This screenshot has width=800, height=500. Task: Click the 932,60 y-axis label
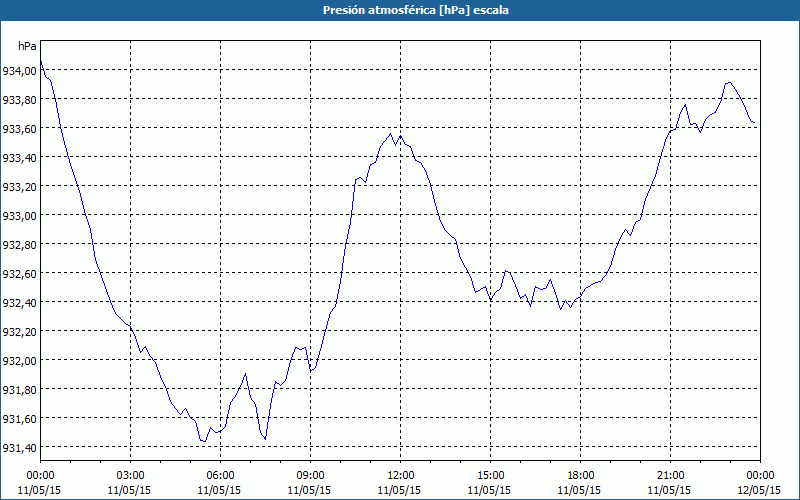coord(19,273)
